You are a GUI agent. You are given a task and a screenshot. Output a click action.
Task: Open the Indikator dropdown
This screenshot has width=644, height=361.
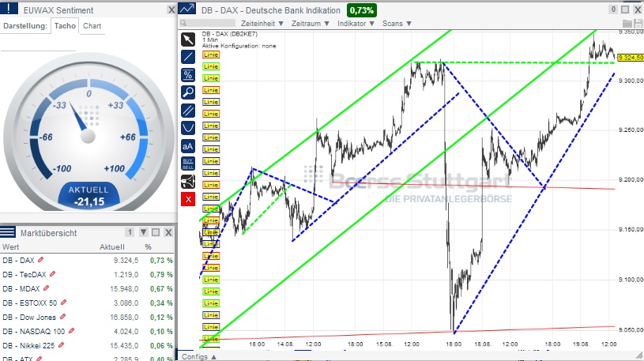(356, 24)
